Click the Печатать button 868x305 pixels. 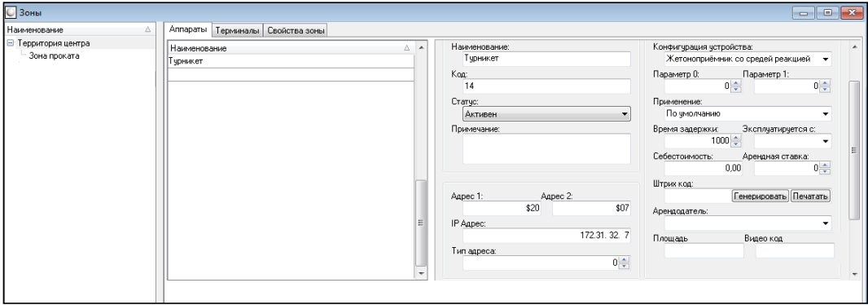tap(810, 196)
